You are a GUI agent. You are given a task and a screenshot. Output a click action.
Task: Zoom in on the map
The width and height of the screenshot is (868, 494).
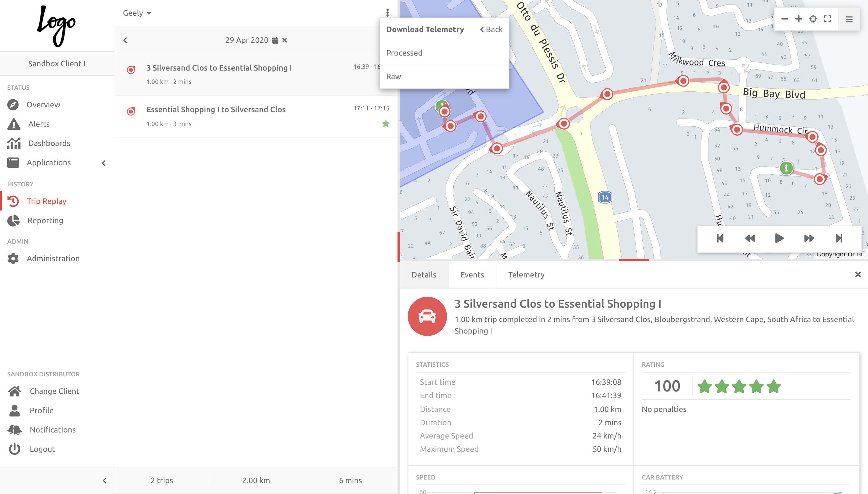(799, 19)
